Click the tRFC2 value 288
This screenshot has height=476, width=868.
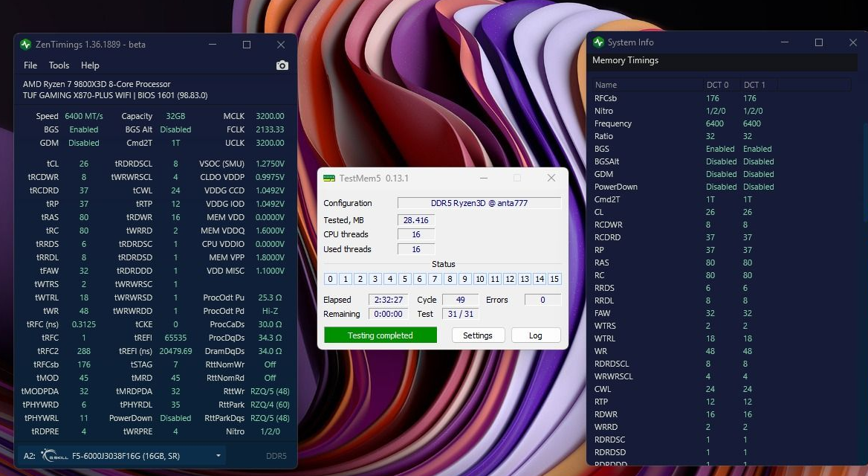(x=83, y=351)
